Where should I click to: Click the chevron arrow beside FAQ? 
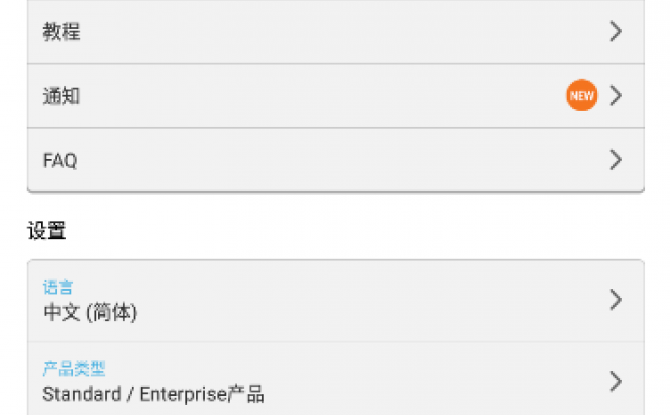tap(616, 159)
